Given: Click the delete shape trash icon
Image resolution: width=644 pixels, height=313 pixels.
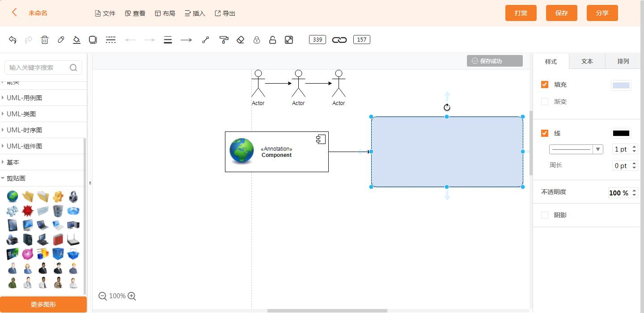Looking at the screenshot, I should 45,40.
